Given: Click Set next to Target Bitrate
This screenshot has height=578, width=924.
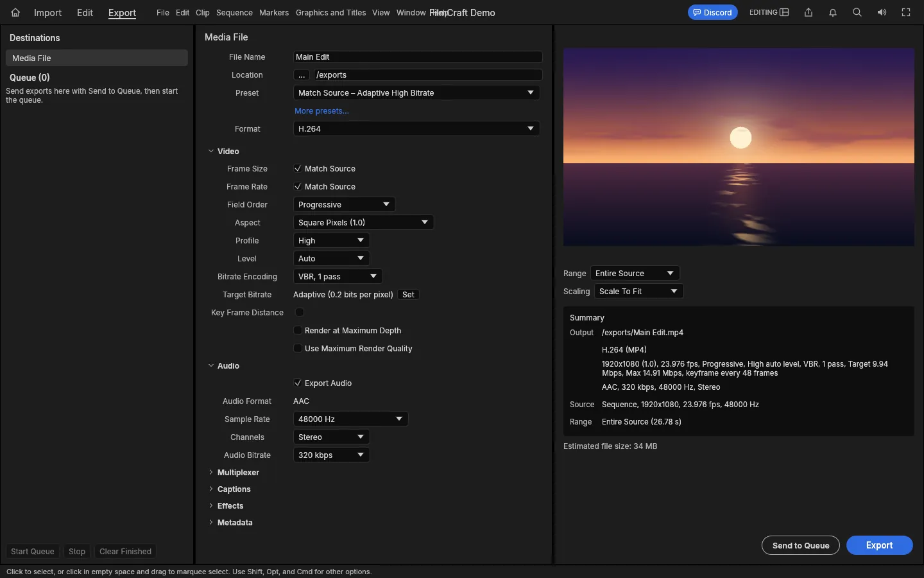Looking at the screenshot, I should pyautogui.click(x=408, y=295).
